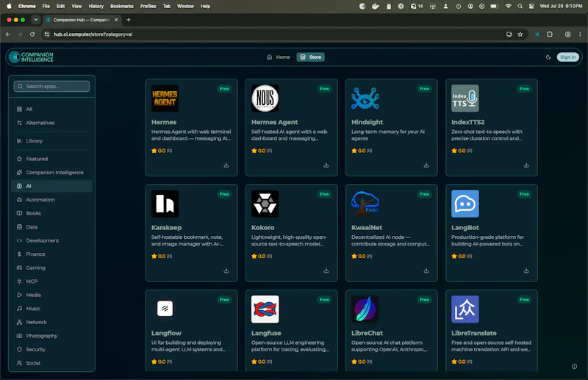Open the Library section

point(51,140)
